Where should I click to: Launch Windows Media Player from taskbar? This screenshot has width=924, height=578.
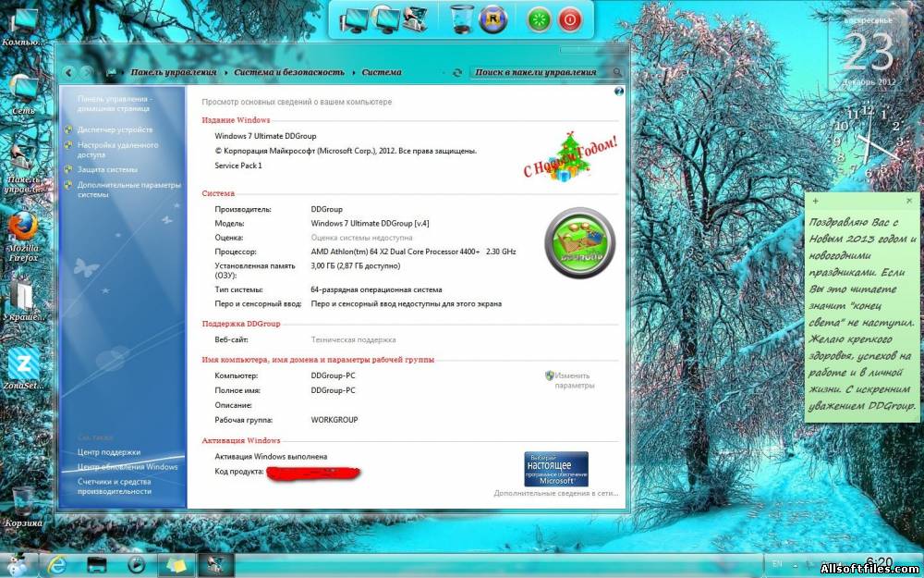coord(136,564)
